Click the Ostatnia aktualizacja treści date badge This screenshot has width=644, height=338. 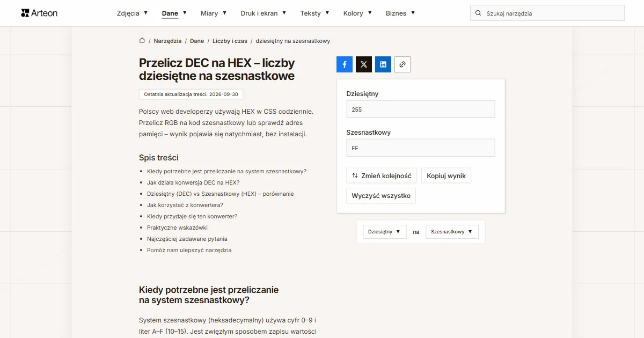click(x=191, y=94)
